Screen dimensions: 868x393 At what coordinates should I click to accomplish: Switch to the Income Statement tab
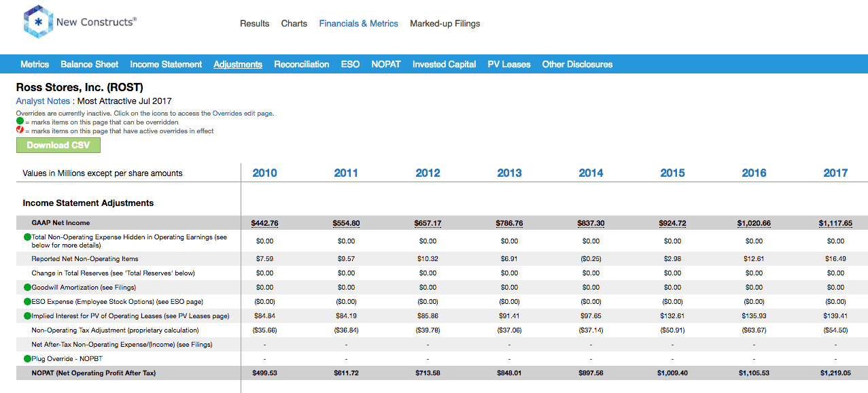166,65
